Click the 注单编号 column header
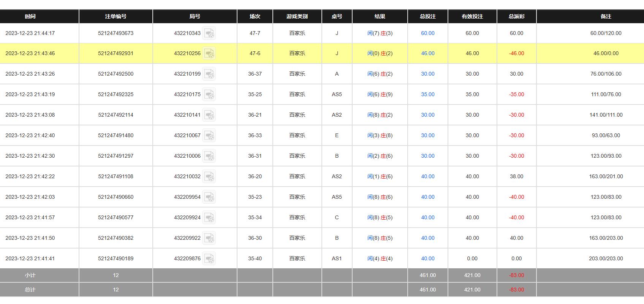The height and width of the screenshot is (304, 644). click(116, 17)
